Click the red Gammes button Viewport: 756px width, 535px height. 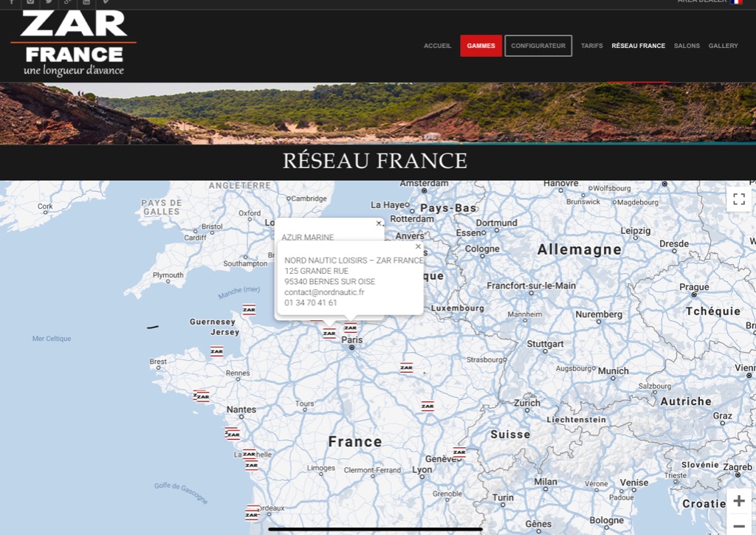pyautogui.click(x=481, y=46)
